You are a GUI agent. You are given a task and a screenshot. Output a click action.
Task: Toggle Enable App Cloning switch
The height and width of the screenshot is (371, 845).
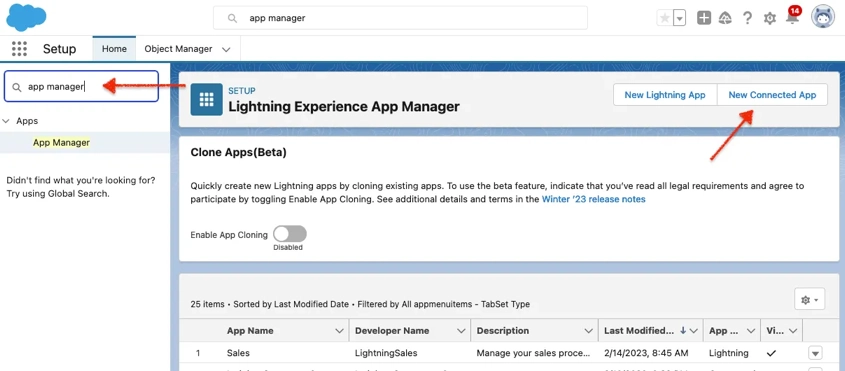[290, 234]
